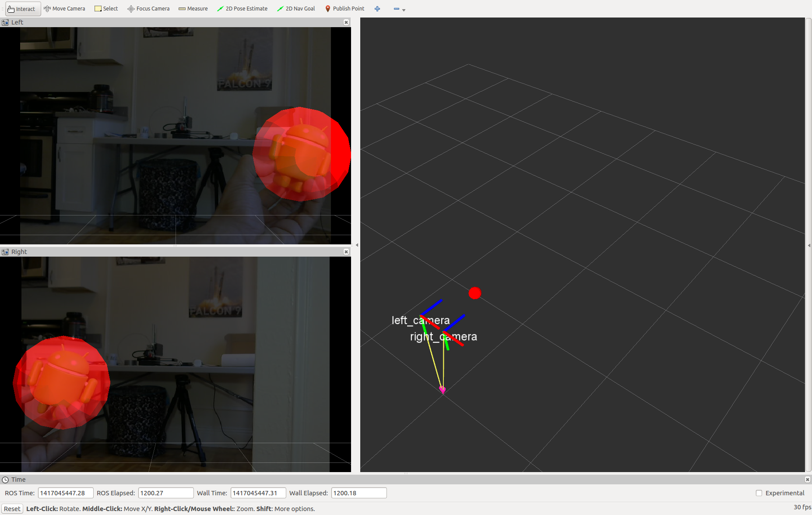Activate the Publish Point tool

(345, 8)
